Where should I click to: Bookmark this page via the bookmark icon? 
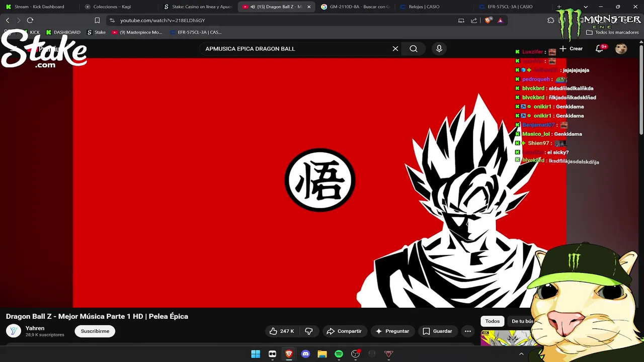pos(97,20)
